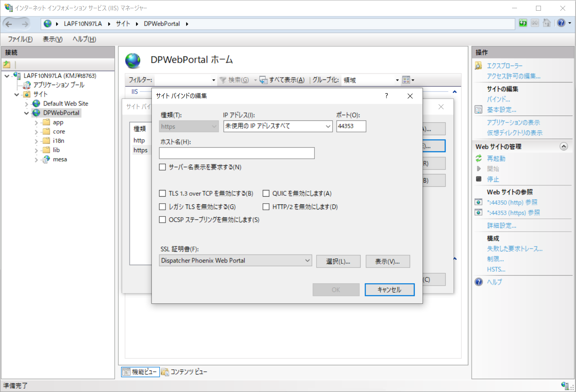This screenshot has height=392, width=576.
Task: Click the green refresh page icon
Action: [x=523, y=23]
